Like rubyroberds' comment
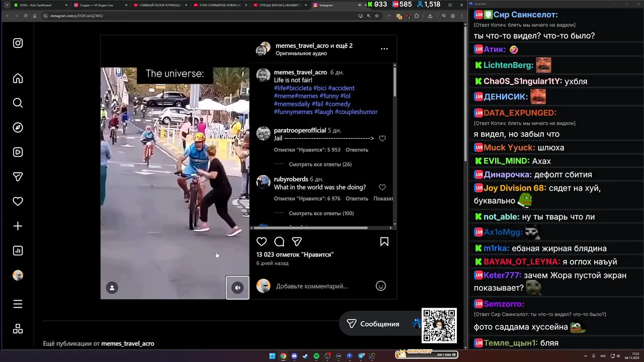Image resolution: width=644 pixels, height=362 pixels. (382, 187)
